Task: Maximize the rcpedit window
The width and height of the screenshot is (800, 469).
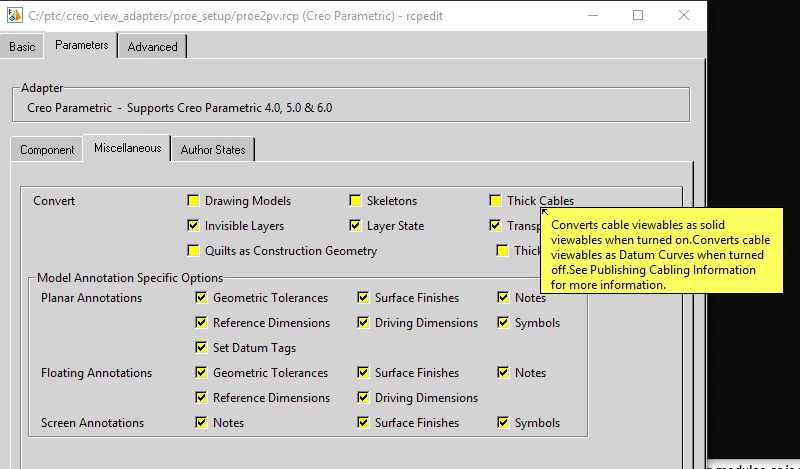Action: tap(638, 15)
